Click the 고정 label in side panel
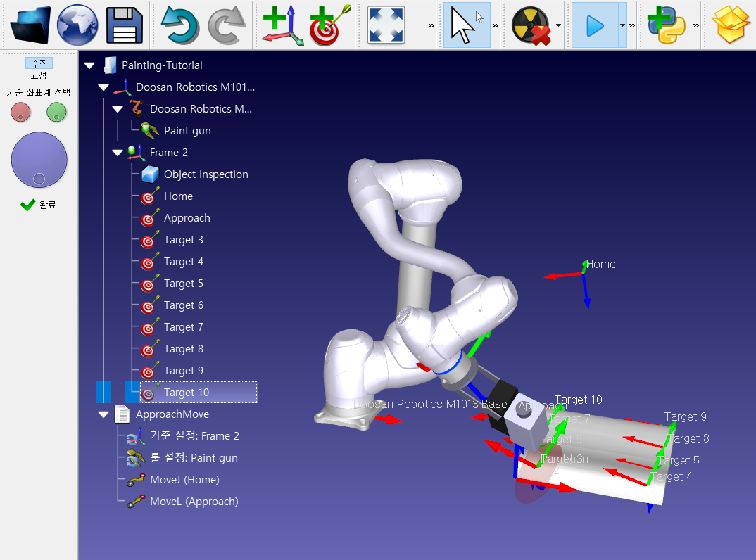Viewport: 756px width, 560px height. 39,75
